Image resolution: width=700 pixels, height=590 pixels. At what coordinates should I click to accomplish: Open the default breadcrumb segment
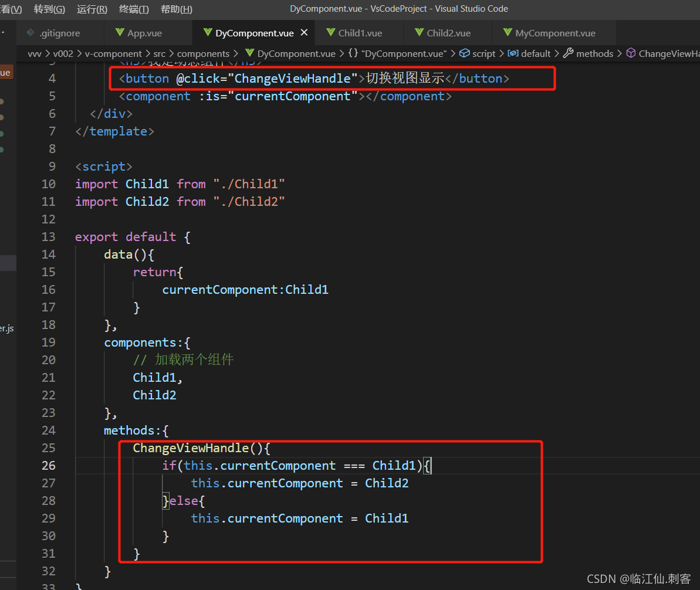tap(535, 53)
